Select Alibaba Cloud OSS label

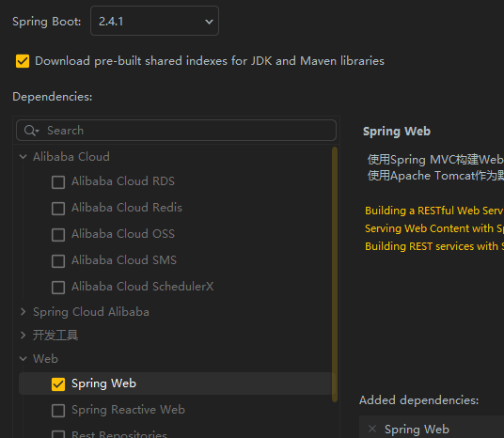click(123, 234)
